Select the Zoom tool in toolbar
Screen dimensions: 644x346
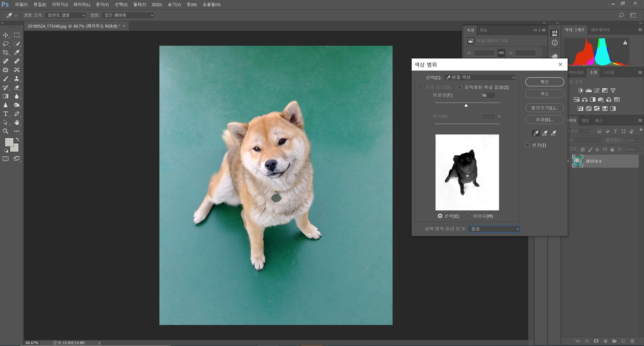tap(5, 131)
